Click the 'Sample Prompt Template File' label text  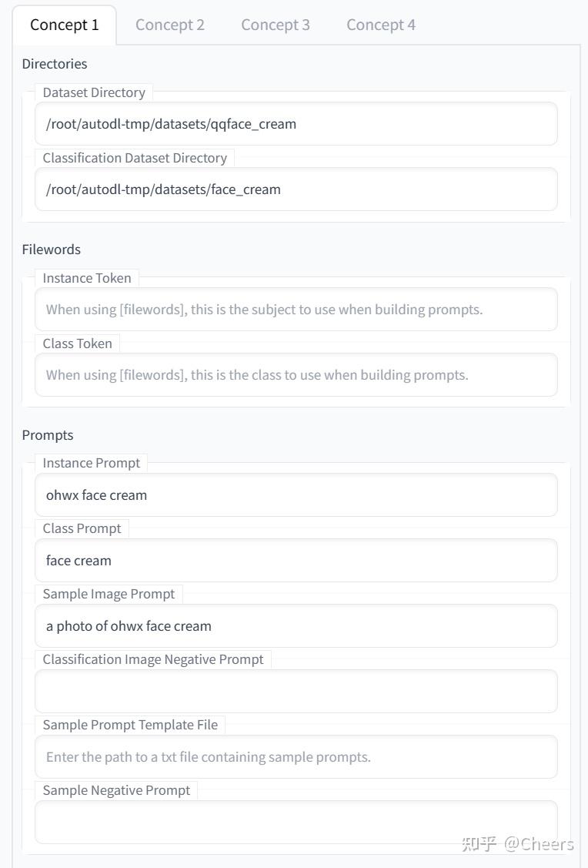(130, 725)
